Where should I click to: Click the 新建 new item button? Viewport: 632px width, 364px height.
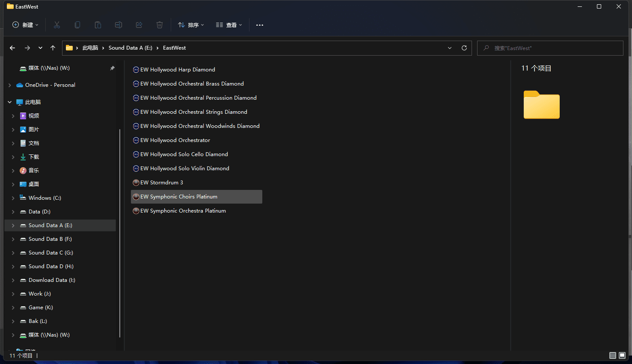pyautogui.click(x=25, y=25)
